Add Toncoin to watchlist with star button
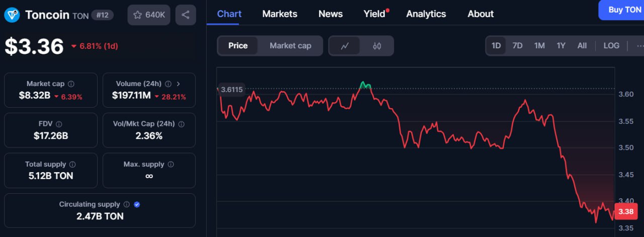644x237 pixels. [x=149, y=15]
